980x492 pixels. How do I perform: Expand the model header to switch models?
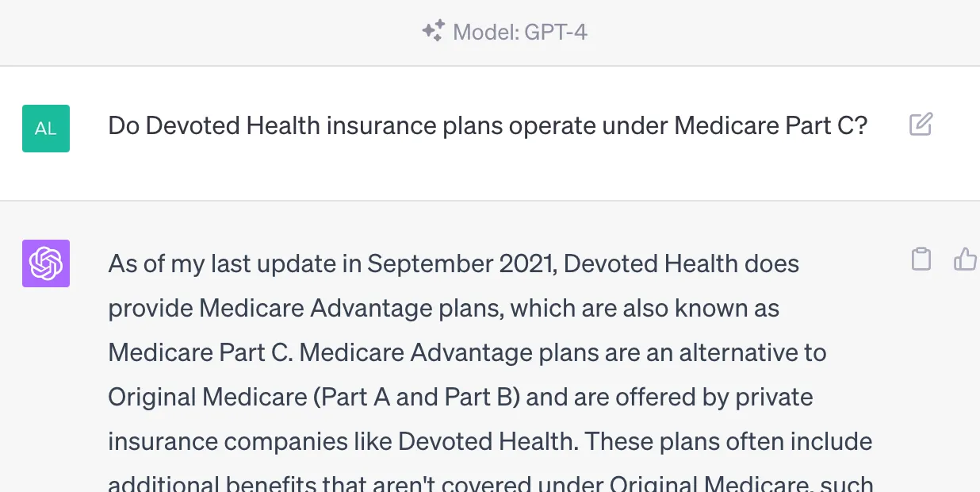(505, 32)
